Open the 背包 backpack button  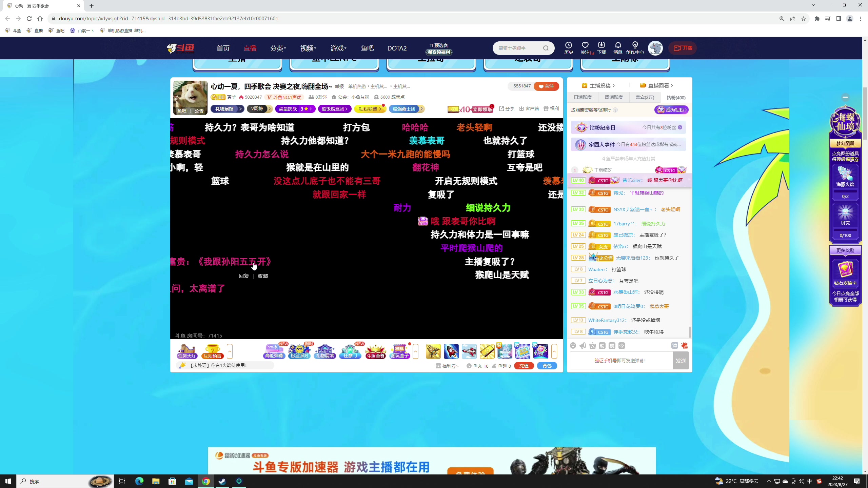pyautogui.click(x=547, y=366)
